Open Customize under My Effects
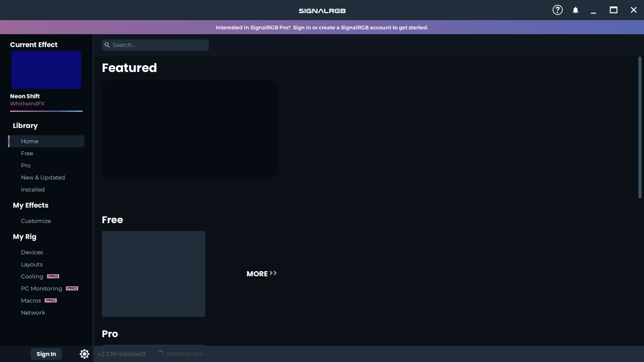This screenshot has width=644, height=362. point(36,221)
